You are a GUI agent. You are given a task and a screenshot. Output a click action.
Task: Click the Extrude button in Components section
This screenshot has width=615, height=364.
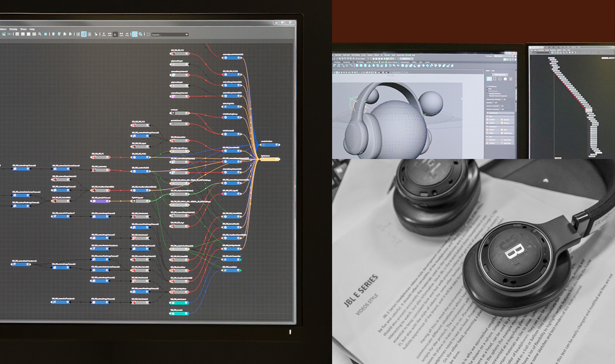[493, 130]
